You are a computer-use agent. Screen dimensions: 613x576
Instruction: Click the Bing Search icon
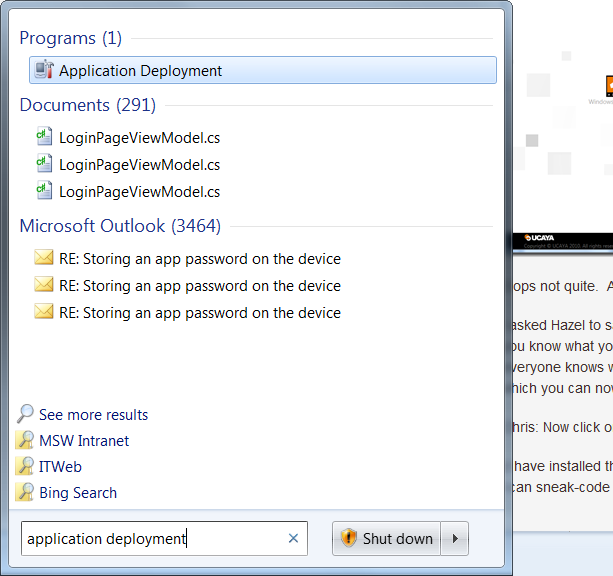pos(26,493)
